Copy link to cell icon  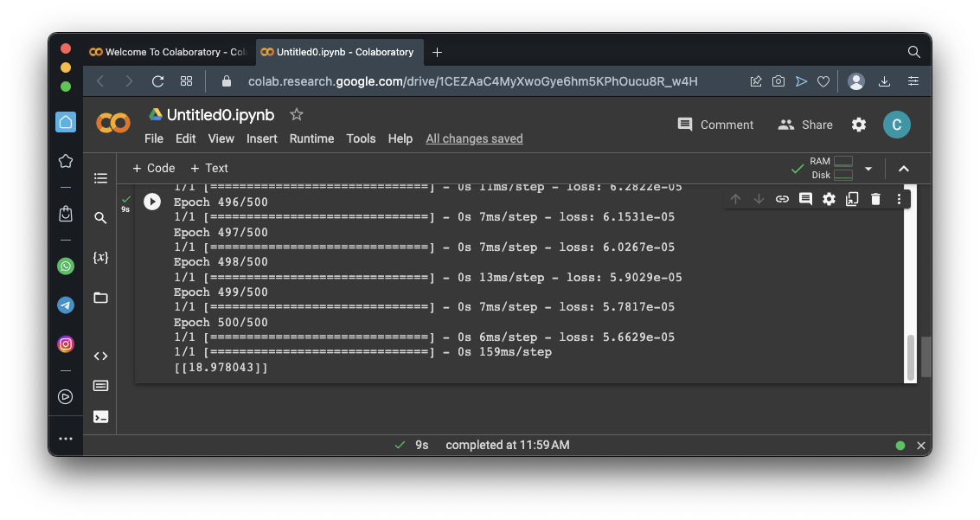pos(782,199)
